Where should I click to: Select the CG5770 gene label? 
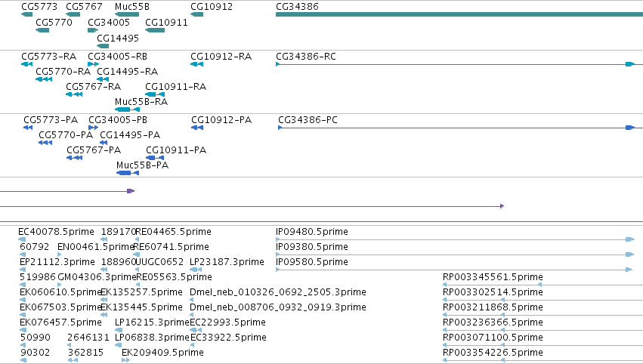(54, 22)
